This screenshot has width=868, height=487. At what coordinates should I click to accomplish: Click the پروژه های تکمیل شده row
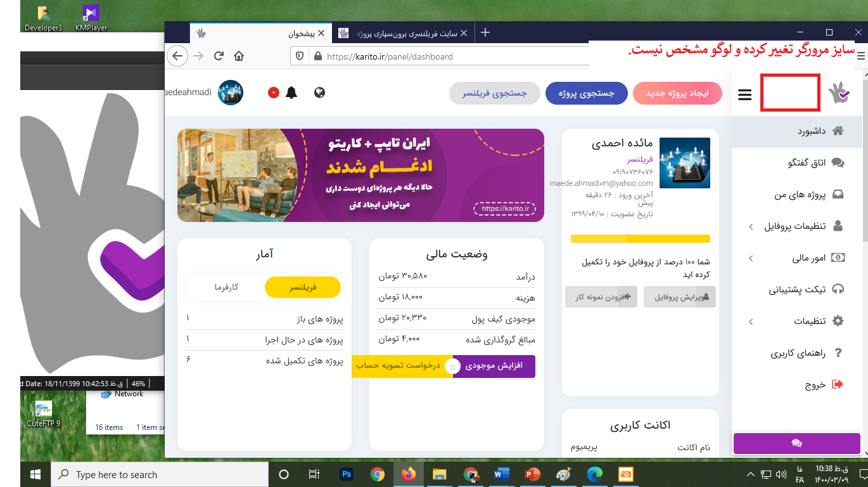265,361
